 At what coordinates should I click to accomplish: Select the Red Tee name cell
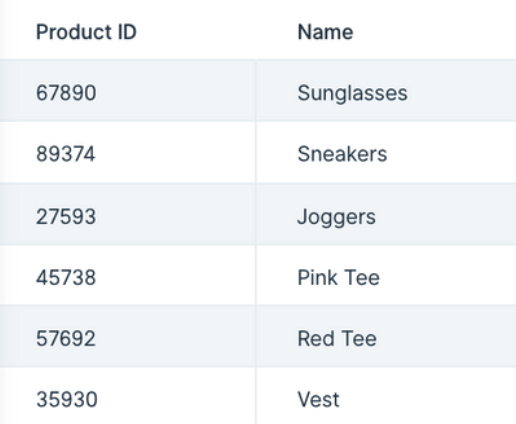click(386, 336)
